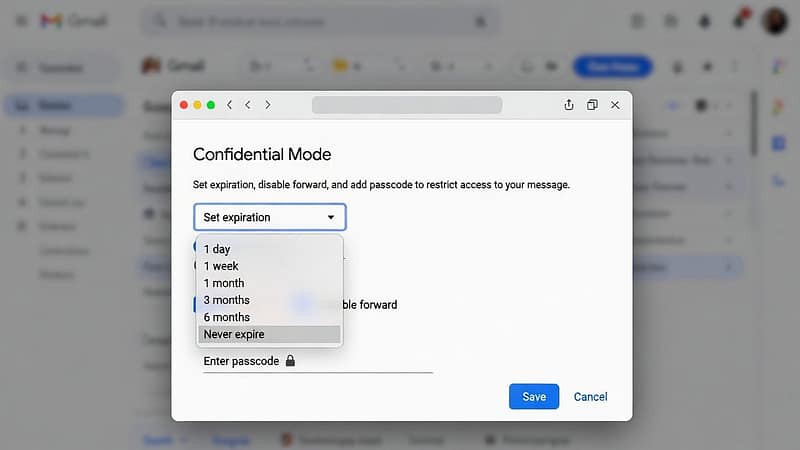800x450 pixels.
Task: Choose the 6 months option
Action: click(269, 317)
